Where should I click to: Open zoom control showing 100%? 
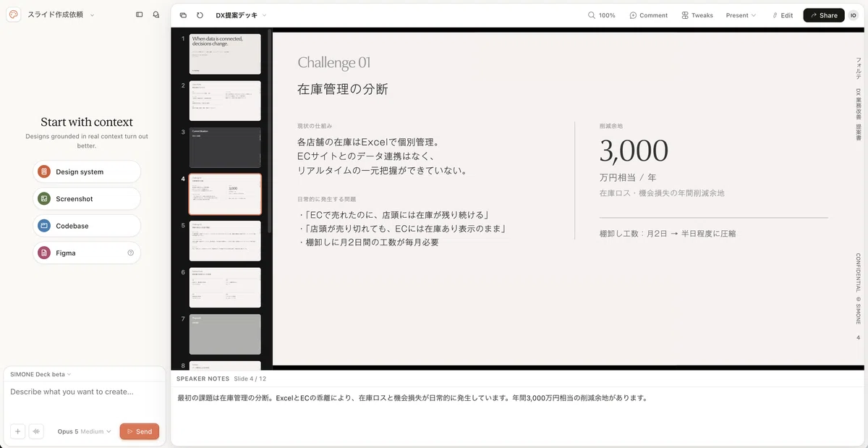(602, 15)
